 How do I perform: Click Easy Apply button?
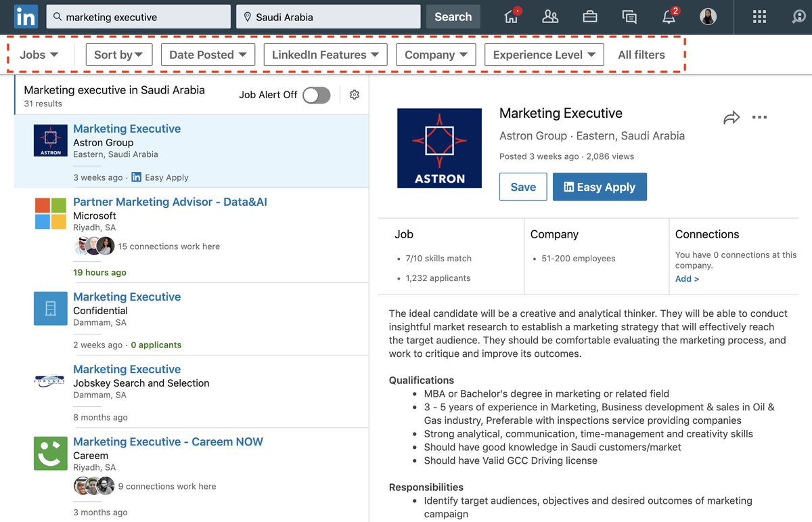[600, 187]
